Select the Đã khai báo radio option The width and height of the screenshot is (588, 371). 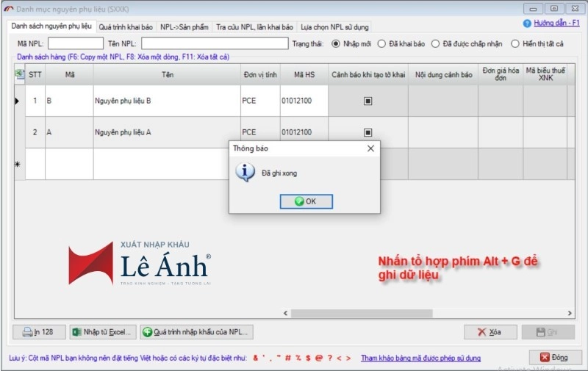(382, 43)
